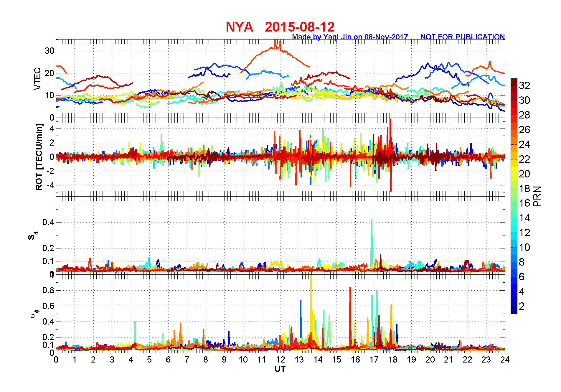
Task: Select the "ROT [TECU/min]" y-axis label
Action: point(39,157)
